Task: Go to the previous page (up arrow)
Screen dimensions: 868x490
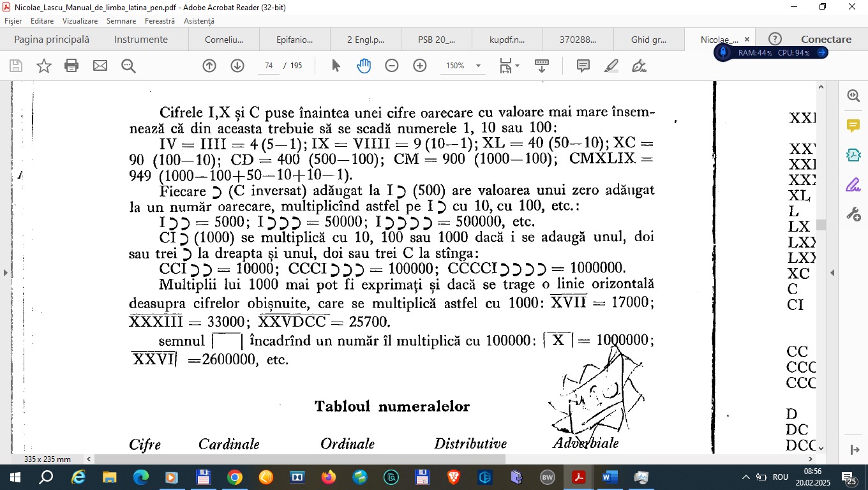Action: (x=209, y=66)
